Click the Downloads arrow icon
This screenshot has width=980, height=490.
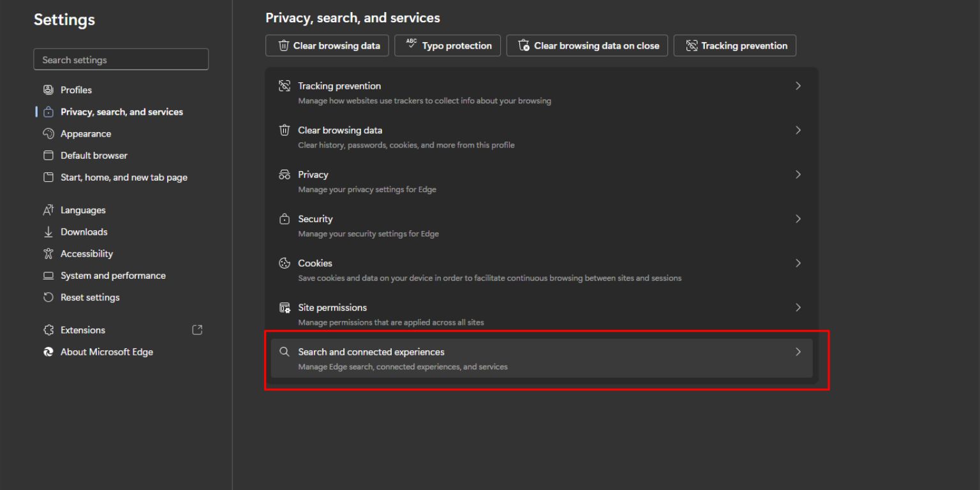pyautogui.click(x=48, y=232)
